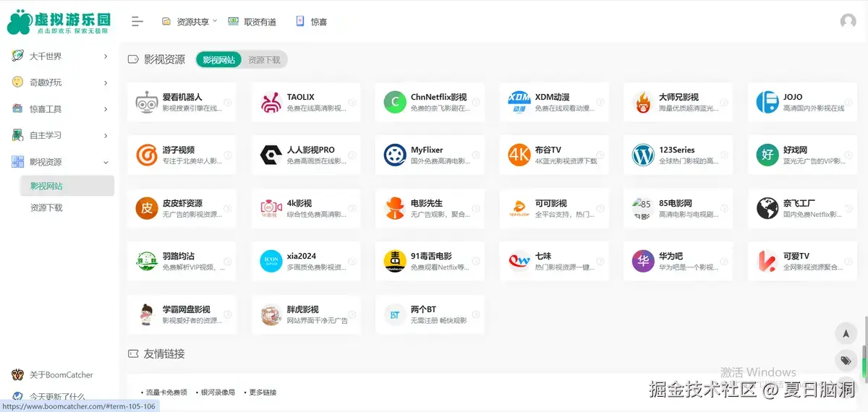Open the 布谷TV 4K icon

[x=519, y=155]
